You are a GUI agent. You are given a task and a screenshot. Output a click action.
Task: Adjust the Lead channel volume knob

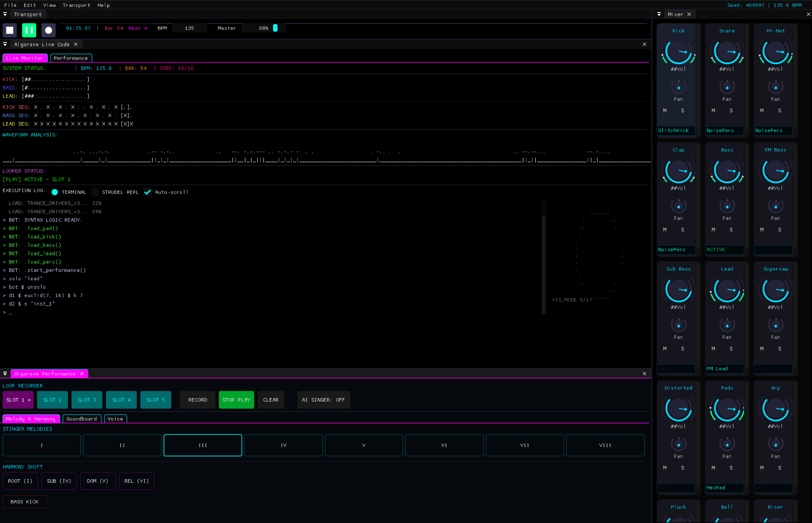point(727,290)
